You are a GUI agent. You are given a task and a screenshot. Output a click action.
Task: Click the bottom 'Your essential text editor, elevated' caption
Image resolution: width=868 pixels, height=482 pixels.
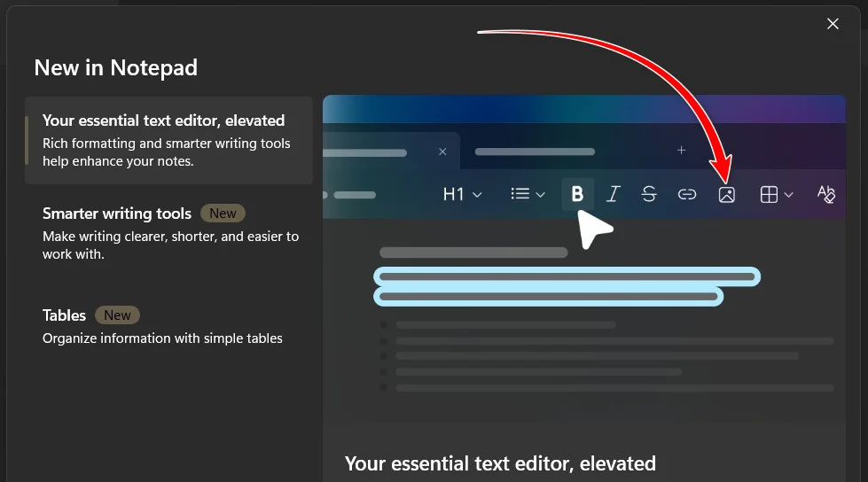[x=500, y=463]
